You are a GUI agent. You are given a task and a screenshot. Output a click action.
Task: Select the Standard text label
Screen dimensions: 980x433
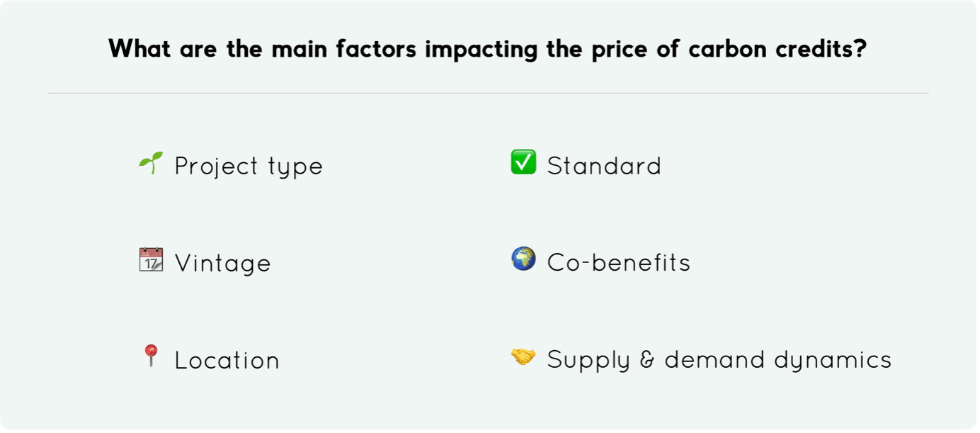tap(604, 166)
